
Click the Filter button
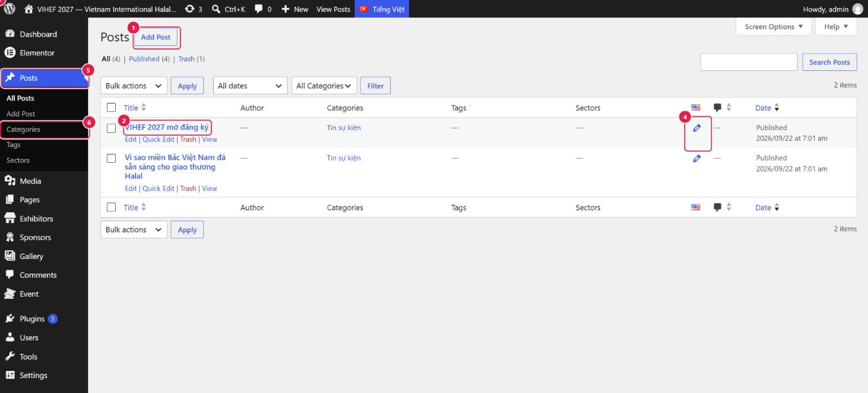pos(375,86)
